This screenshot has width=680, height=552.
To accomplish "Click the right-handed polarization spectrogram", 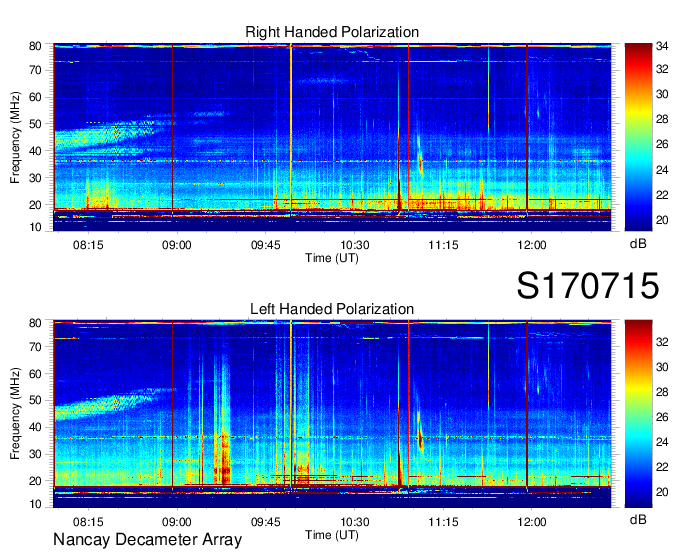I will [332, 137].
